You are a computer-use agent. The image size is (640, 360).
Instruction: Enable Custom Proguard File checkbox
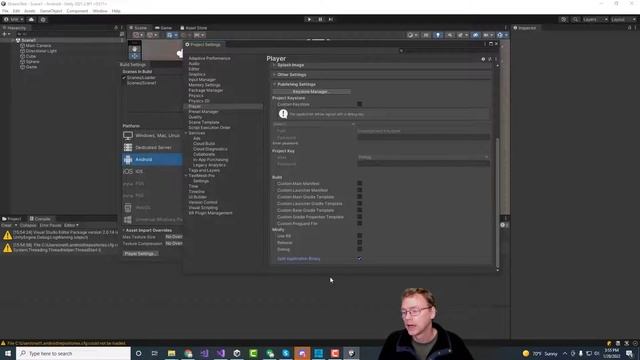click(360, 223)
